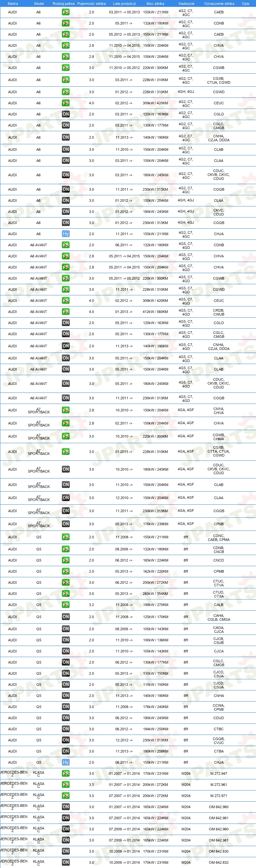
Task: Click engine code CNYA, CHVA
Action: pyautogui.click(x=219, y=411)
